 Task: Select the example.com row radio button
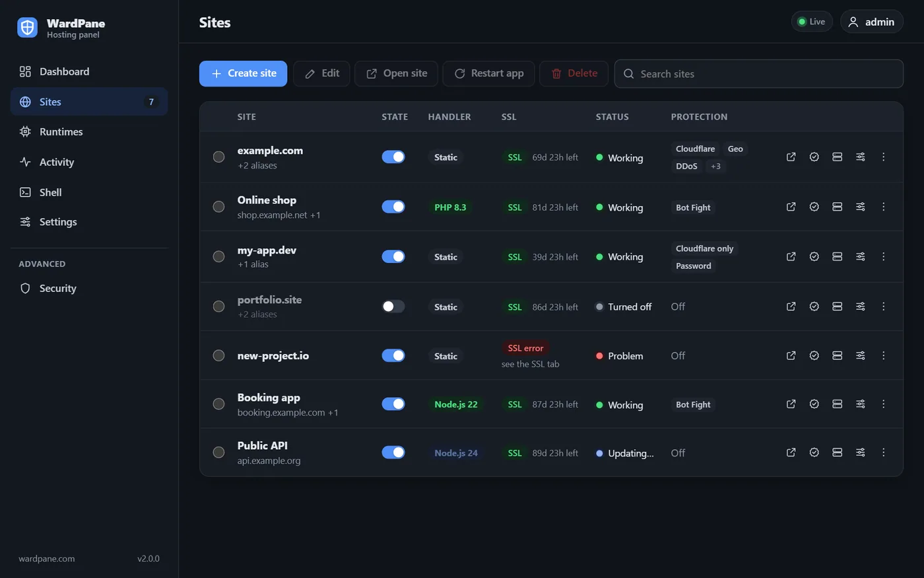218,157
